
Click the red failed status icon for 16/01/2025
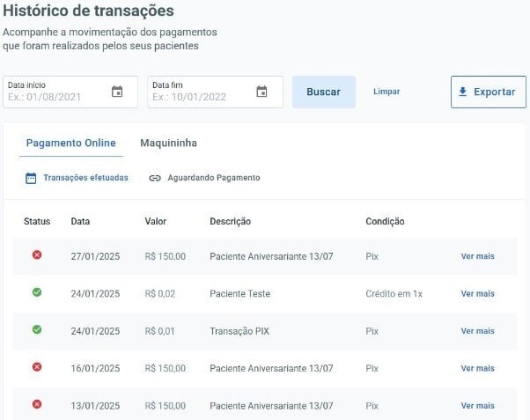point(37,367)
